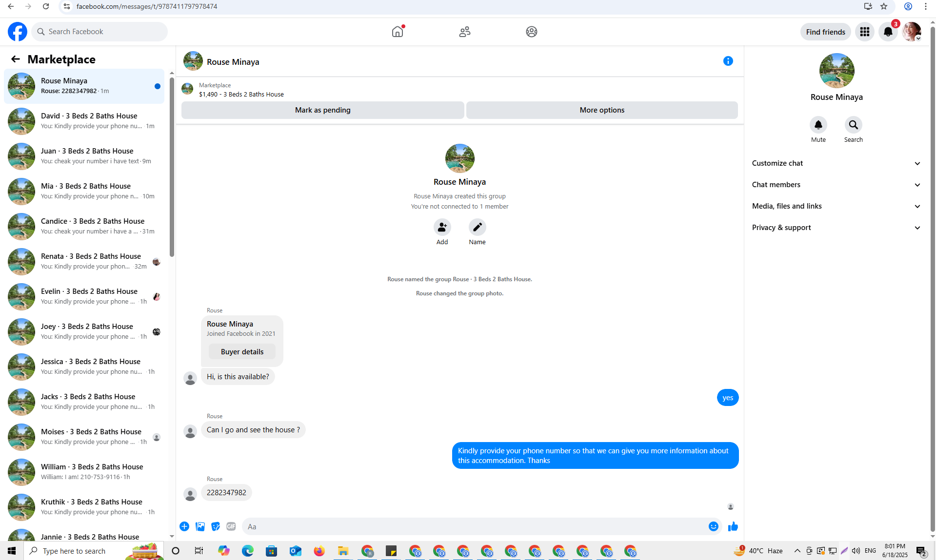Open Rouse Minaya's large profile photo
Screen dimensions: 936x560
(836, 71)
